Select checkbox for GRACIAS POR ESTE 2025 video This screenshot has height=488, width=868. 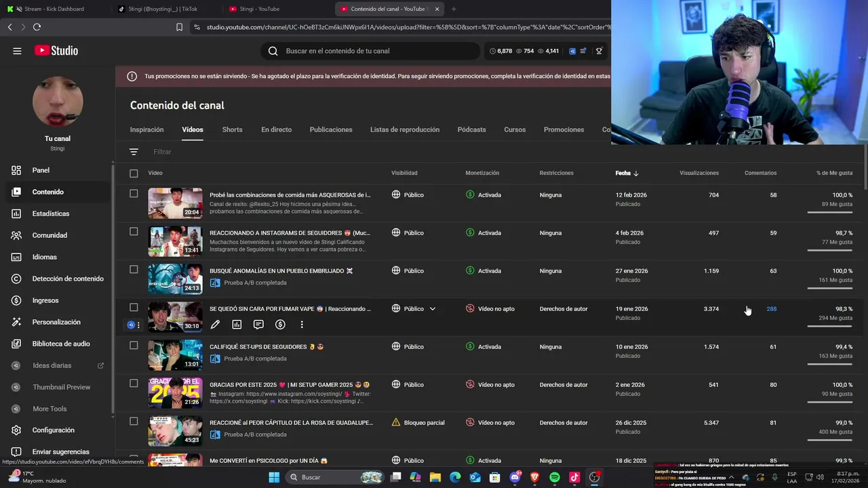(134, 384)
